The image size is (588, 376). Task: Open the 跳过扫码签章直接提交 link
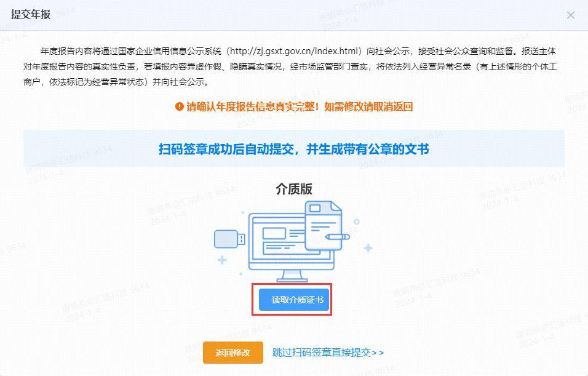coord(328,353)
